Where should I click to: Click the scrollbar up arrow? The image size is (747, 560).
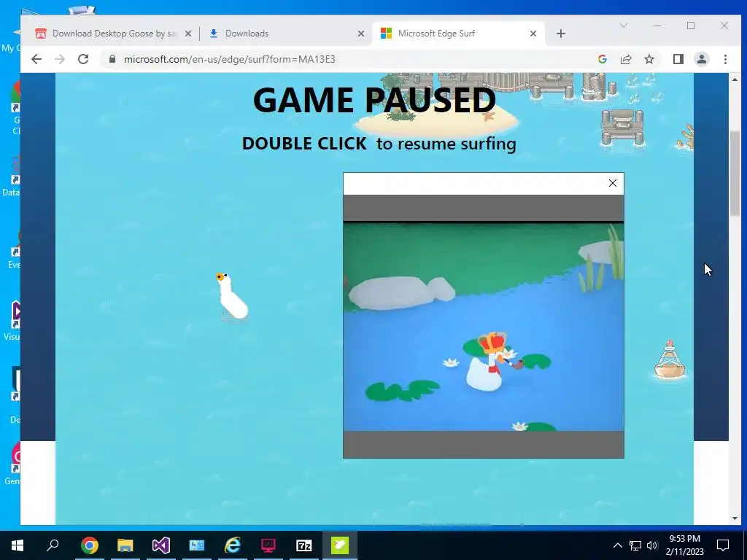click(x=735, y=79)
